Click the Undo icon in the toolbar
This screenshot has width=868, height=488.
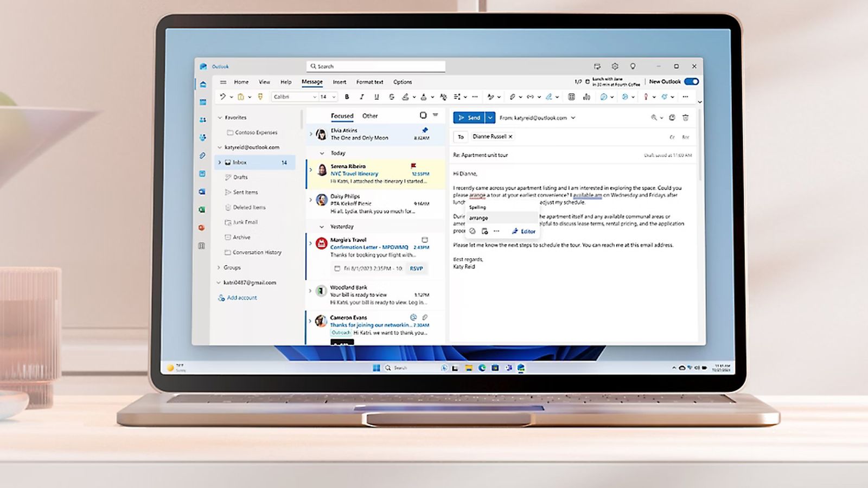click(x=222, y=97)
